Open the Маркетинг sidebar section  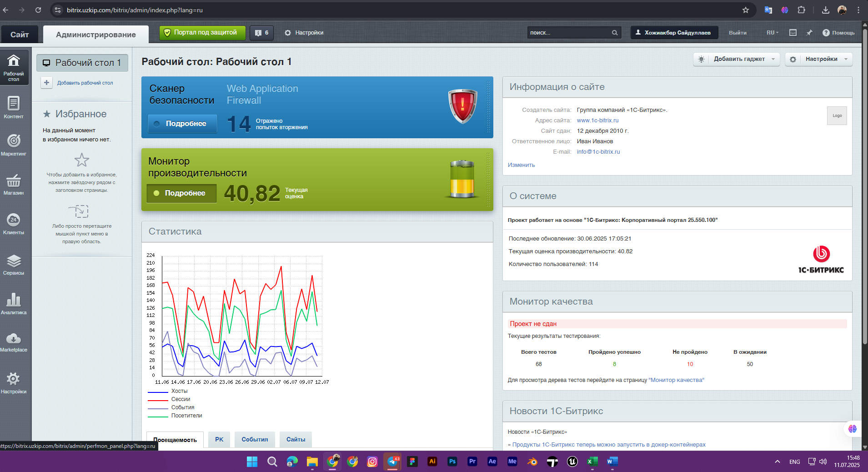pos(14,145)
